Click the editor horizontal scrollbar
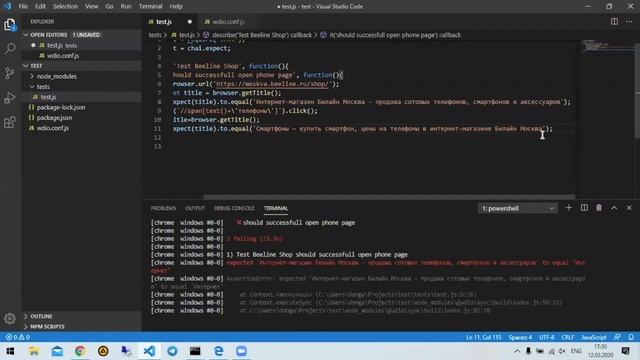 click(x=389, y=197)
